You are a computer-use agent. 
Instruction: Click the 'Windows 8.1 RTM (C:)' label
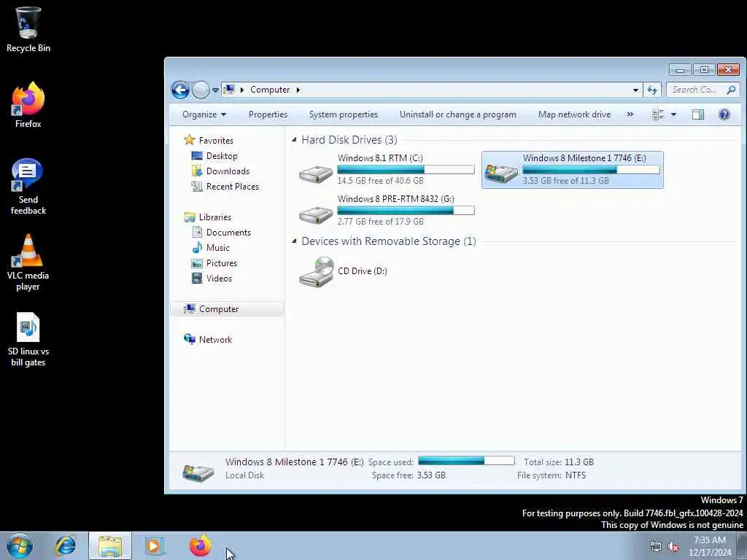tap(380, 158)
